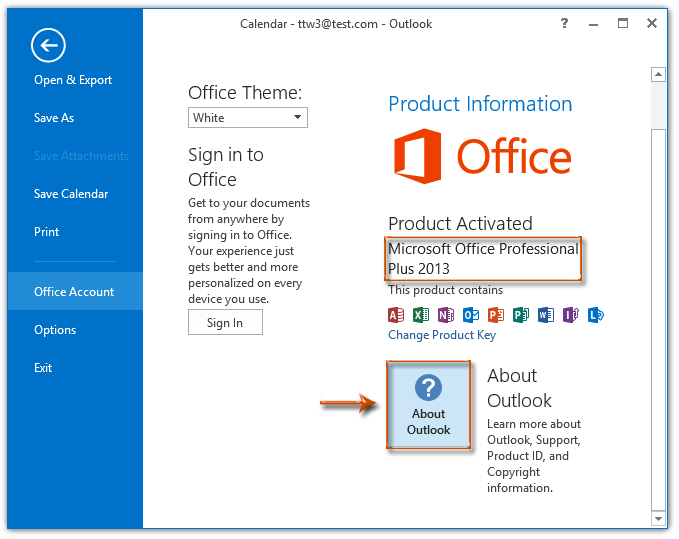Click the vertical scrollbar thumb
The height and width of the screenshot is (539, 679).
(x=658, y=320)
